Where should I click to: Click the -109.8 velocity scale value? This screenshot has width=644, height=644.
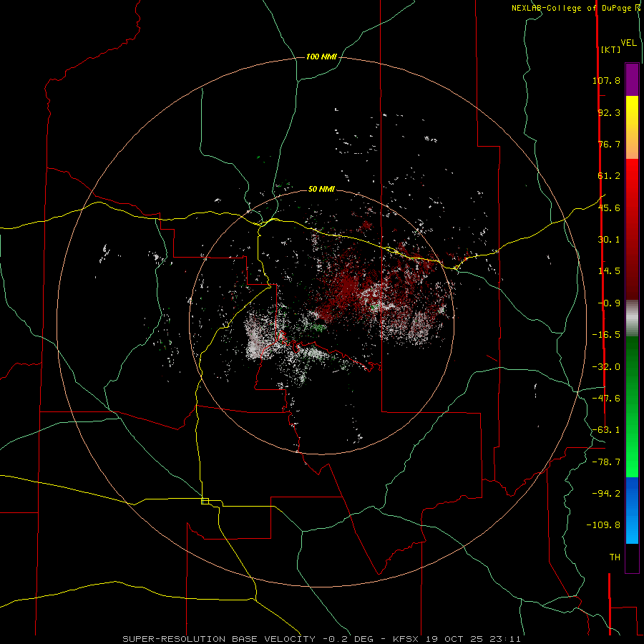[x=603, y=525]
